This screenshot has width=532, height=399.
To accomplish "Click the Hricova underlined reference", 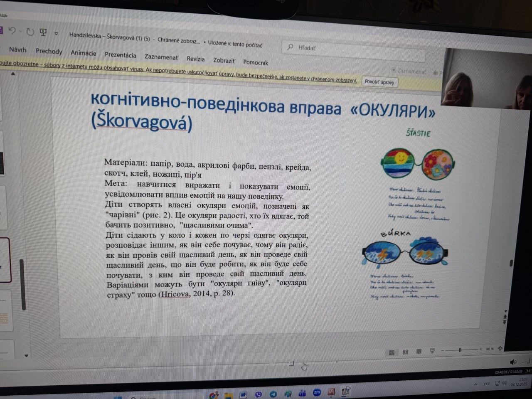I will (174, 294).
